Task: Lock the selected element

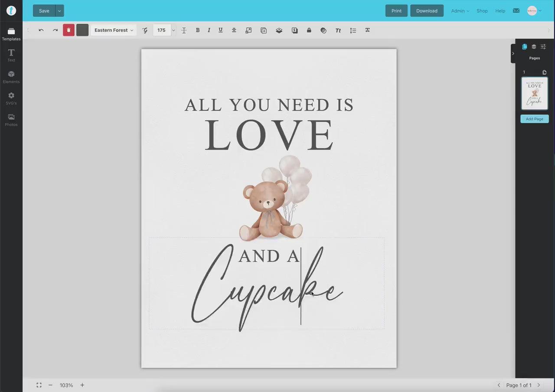Action: click(x=309, y=30)
